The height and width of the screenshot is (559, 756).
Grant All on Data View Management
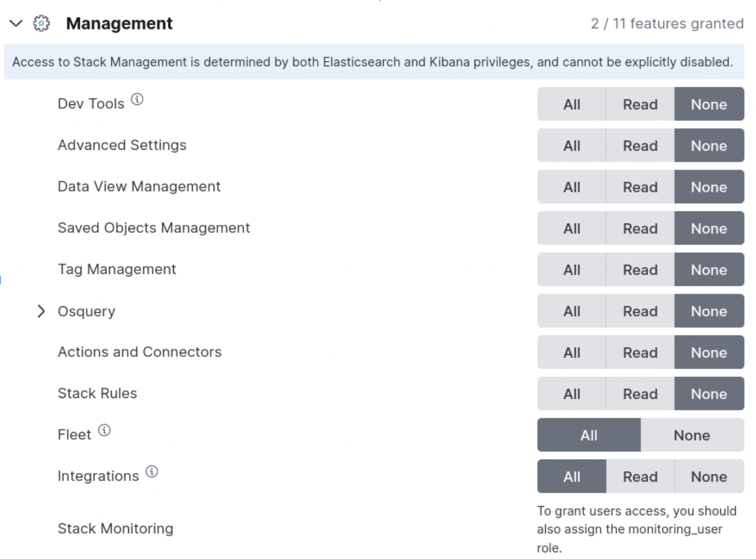(x=572, y=187)
